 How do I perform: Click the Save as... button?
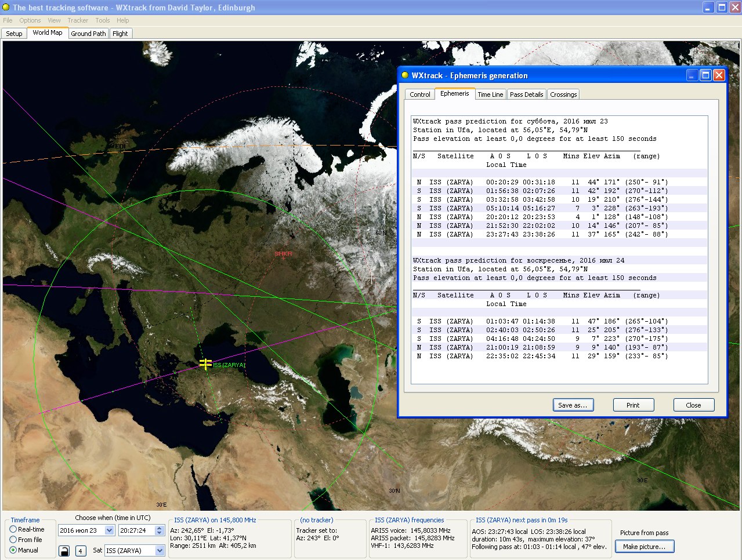click(x=573, y=405)
